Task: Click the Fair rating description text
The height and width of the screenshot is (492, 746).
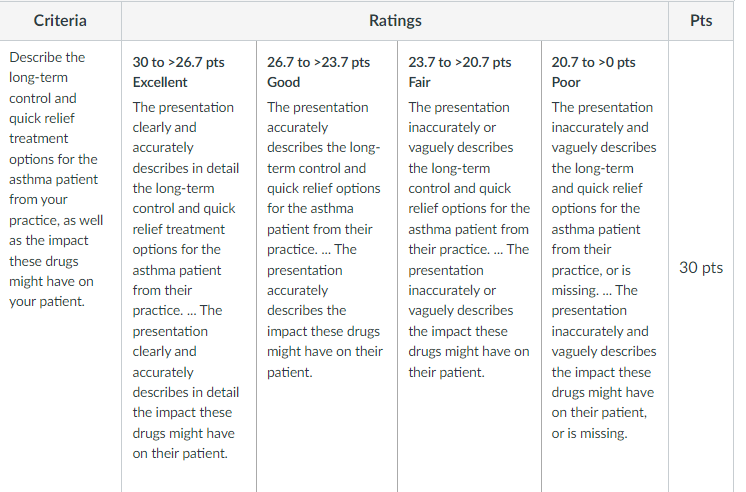Action: 469,239
